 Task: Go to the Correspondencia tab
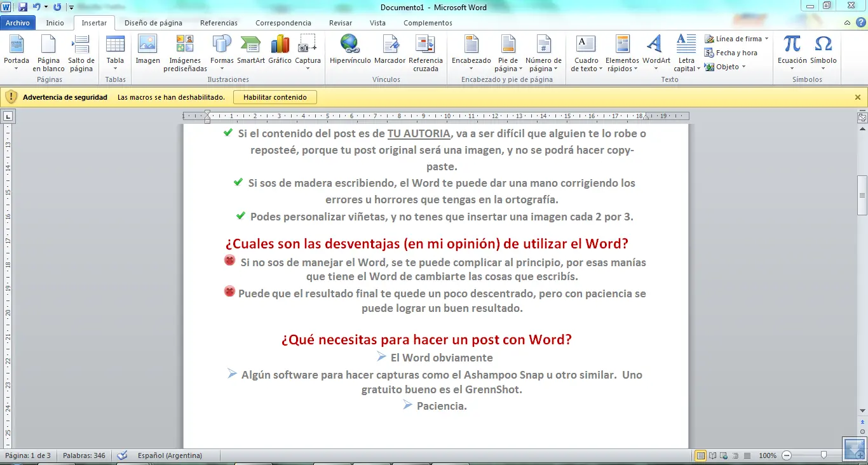[x=283, y=23]
